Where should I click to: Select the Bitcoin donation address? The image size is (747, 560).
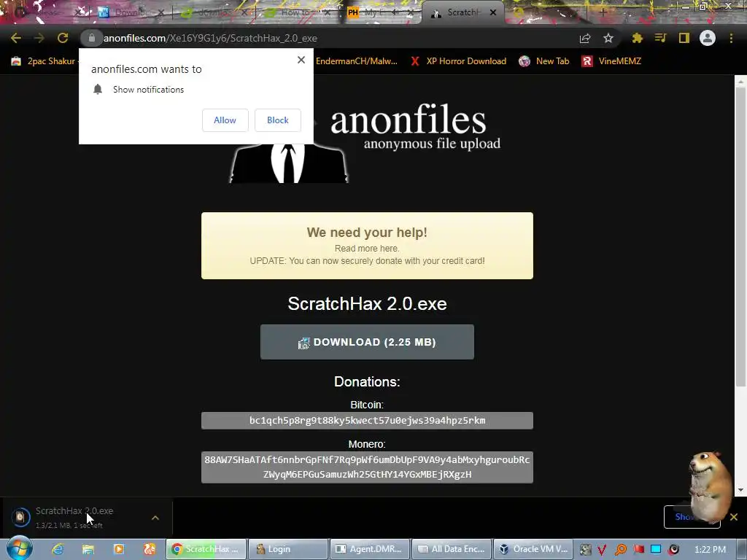367,421
